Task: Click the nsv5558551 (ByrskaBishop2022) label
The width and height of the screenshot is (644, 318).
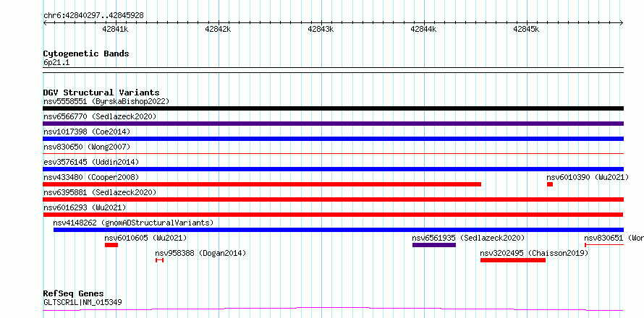Action: (x=106, y=101)
